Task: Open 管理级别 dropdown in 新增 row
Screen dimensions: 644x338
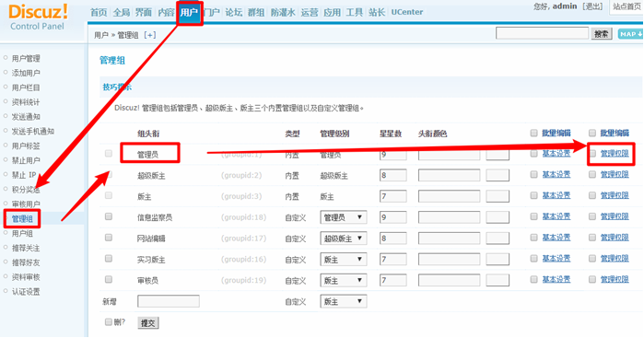Action: pyautogui.click(x=344, y=301)
